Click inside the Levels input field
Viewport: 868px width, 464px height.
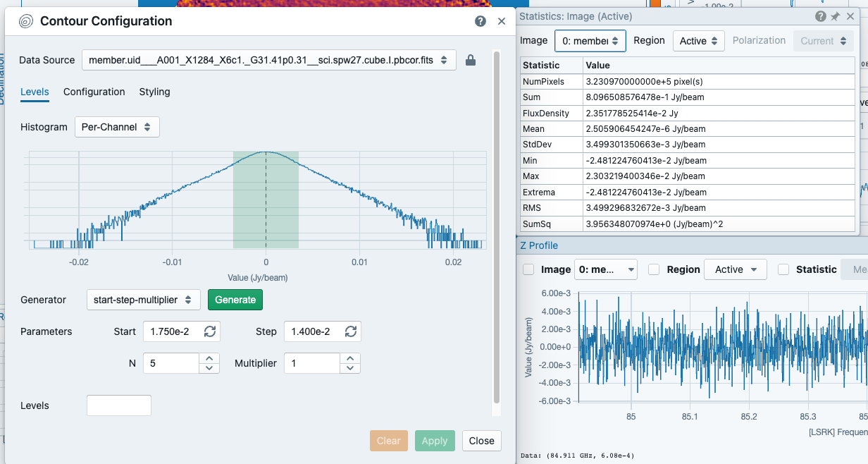(x=119, y=405)
